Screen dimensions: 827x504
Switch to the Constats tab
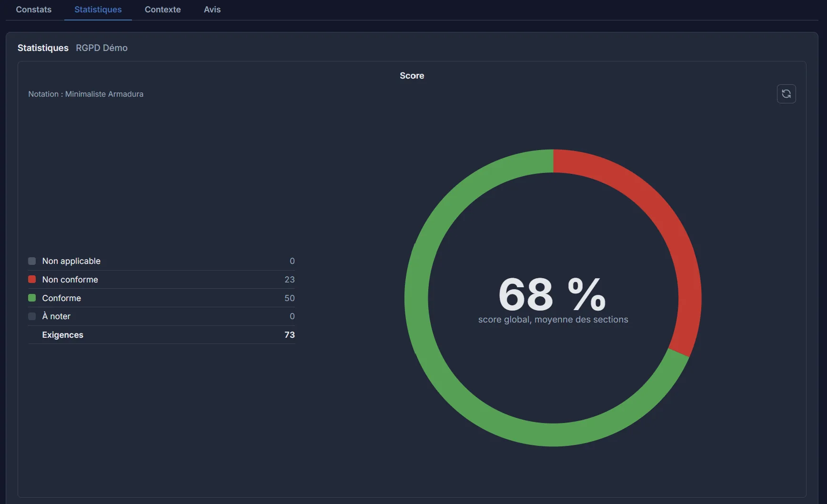click(34, 10)
